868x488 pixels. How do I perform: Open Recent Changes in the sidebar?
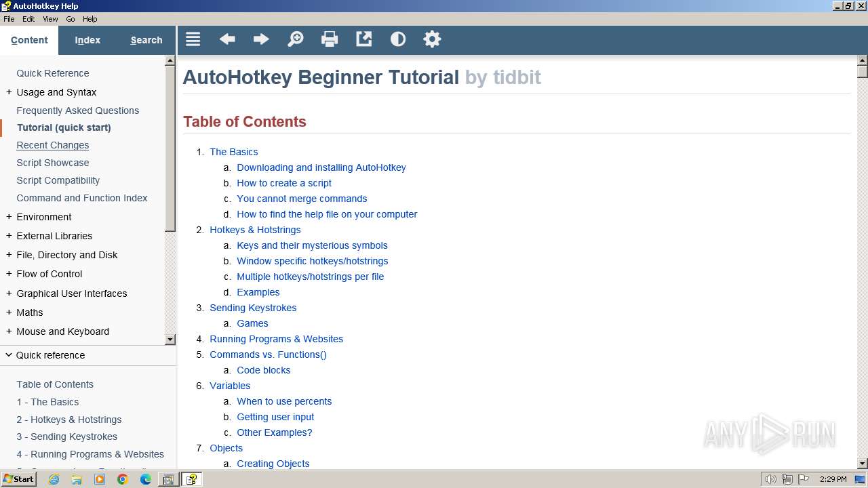click(x=53, y=145)
